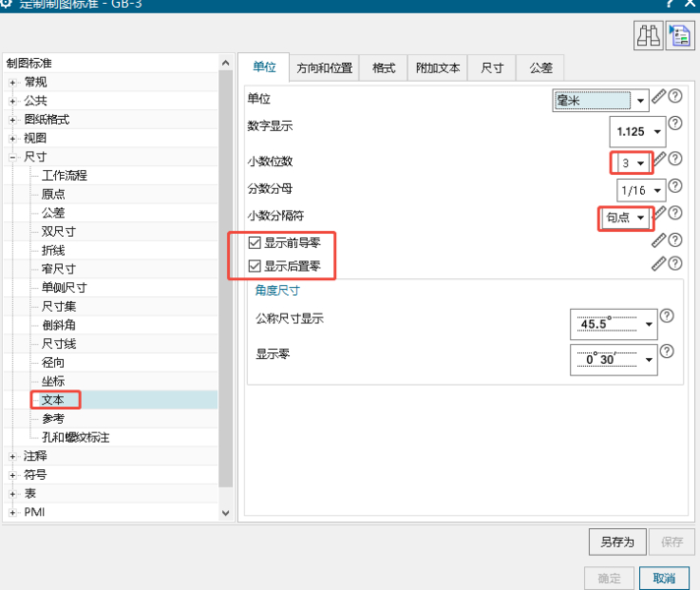700x590 pixels.
Task: Select 单侧尺寸 in the tree
Action: [x=64, y=288]
